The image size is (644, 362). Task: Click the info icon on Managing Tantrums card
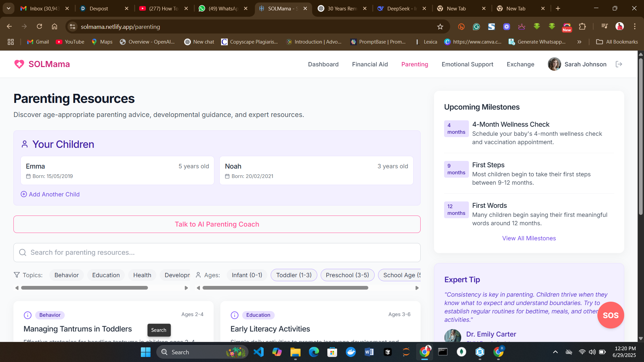pyautogui.click(x=28, y=315)
